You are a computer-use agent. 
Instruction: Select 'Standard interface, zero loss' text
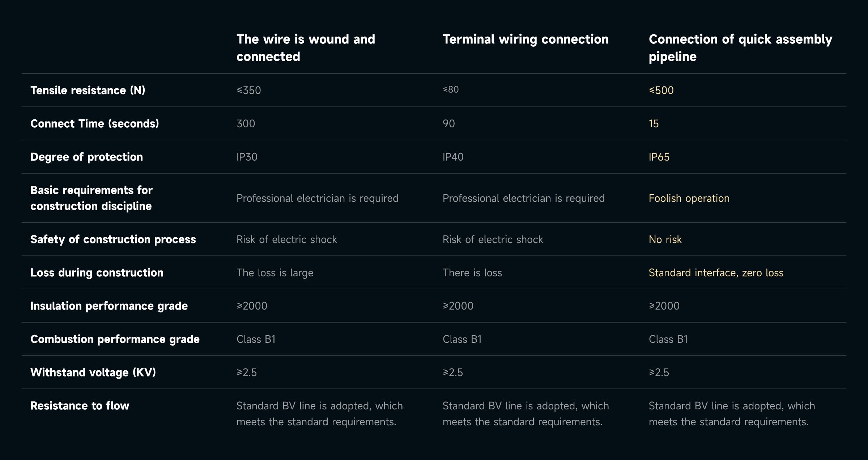716,273
